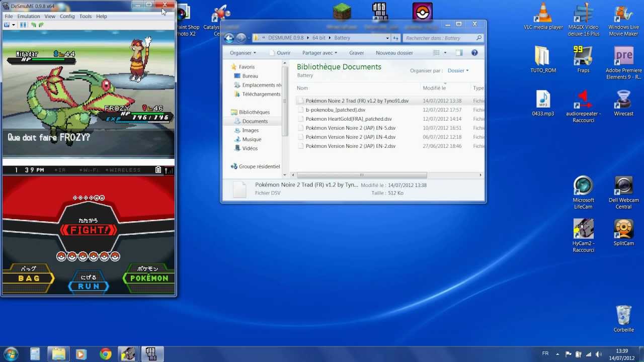Tap the RUN button in the game
The width and height of the screenshot is (644, 362).
click(x=89, y=282)
